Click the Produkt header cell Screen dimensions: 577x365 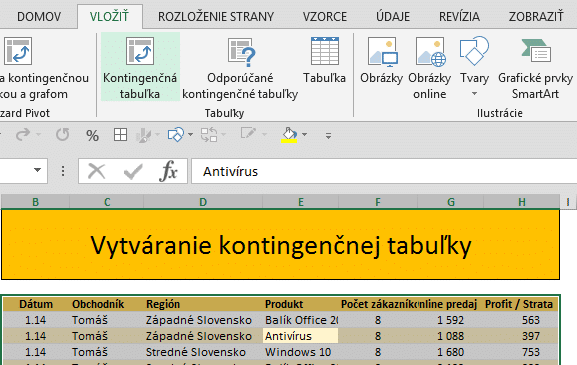click(301, 304)
